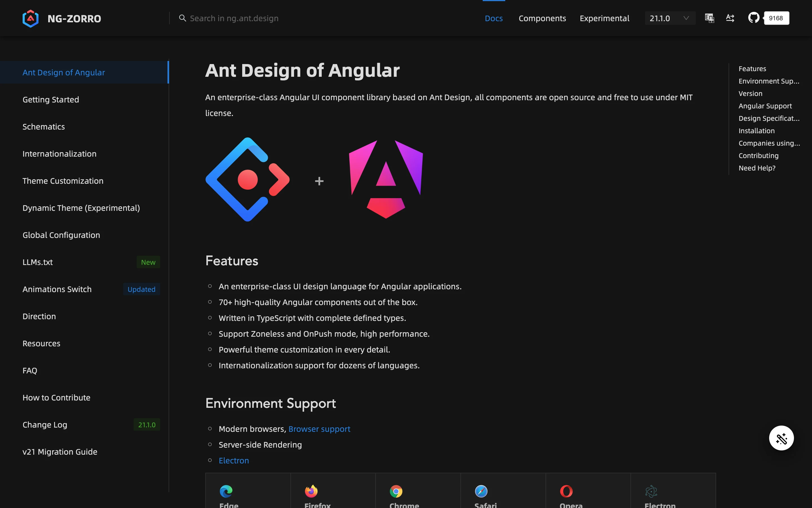Click the Safari browser icon

pyautogui.click(x=481, y=491)
